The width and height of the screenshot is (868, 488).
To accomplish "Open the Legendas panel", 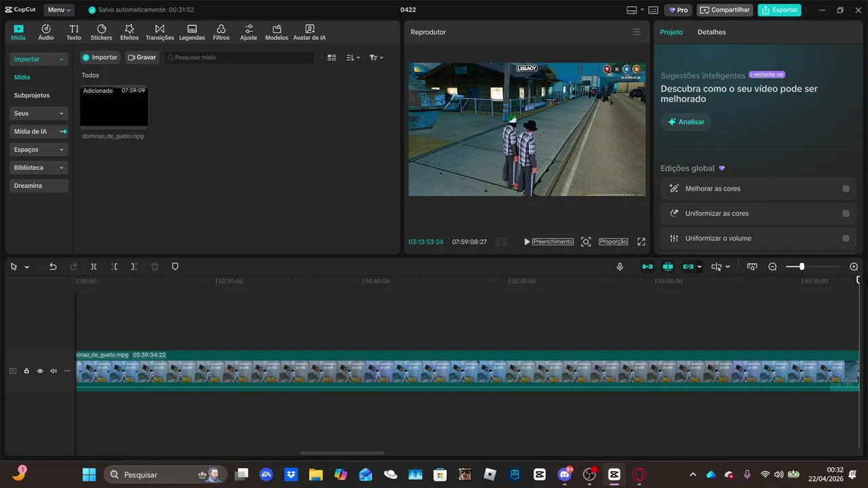I will click(x=192, y=33).
